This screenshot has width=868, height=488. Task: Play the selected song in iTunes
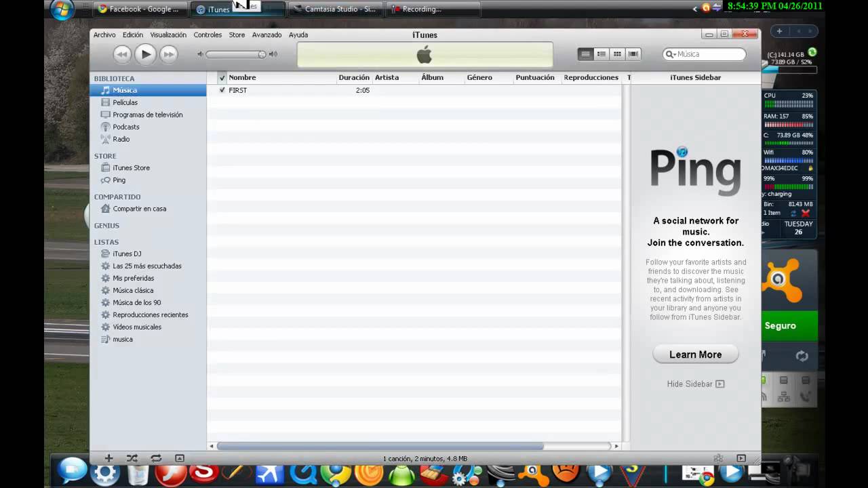pyautogui.click(x=145, y=54)
